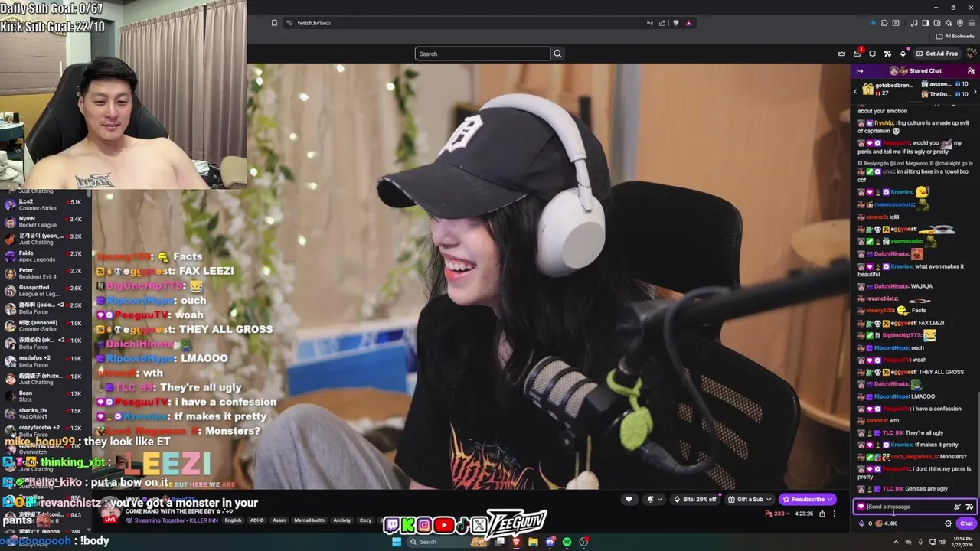Click the Resubscribe button
Viewport: 980px width, 551px height.
pos(808,500)
